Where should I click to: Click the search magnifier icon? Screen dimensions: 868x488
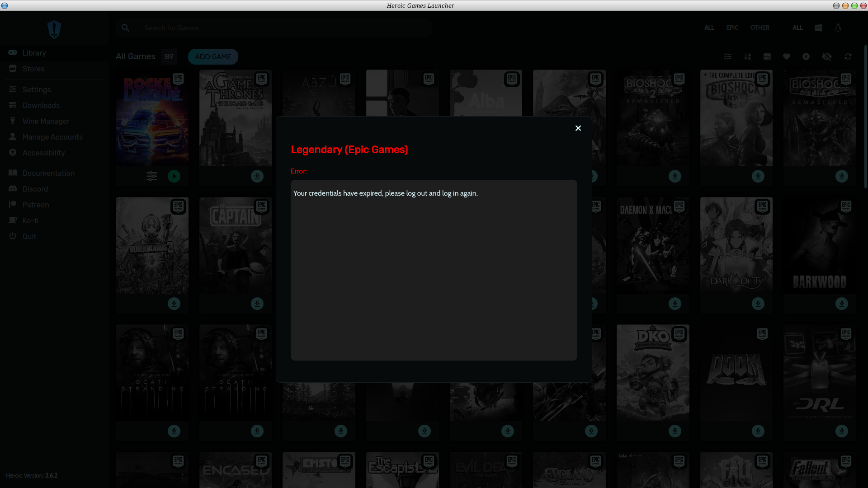(x=125, y=28)
